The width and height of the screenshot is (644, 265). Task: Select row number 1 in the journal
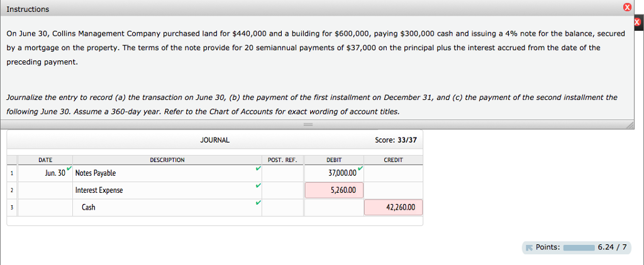click(x=11, y=173)
